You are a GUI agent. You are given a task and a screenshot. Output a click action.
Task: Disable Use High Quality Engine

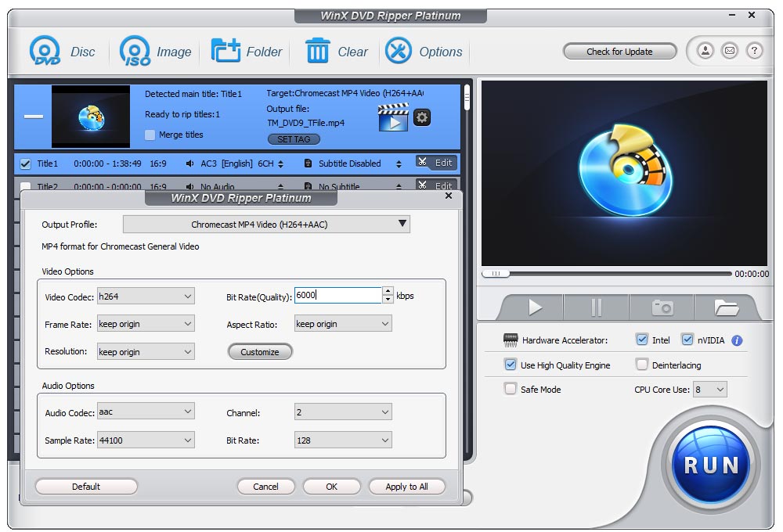coord(510,365)
